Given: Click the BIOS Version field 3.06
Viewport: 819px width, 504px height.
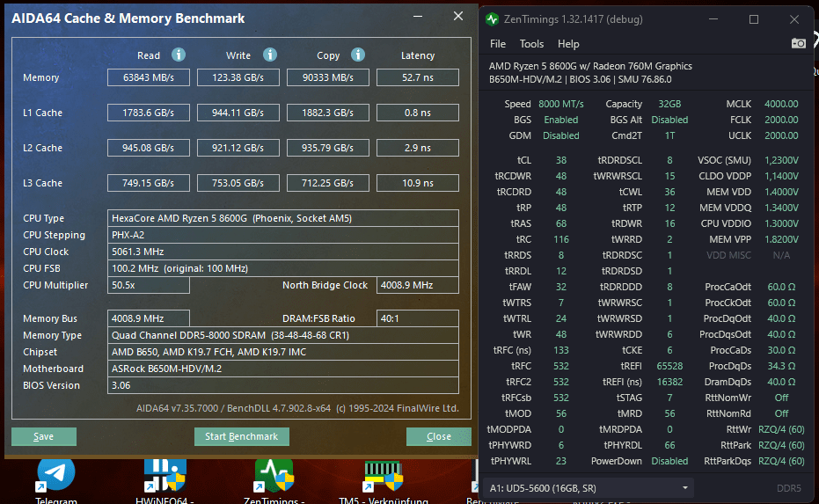Looking at the screenshot, I should 283,385.
